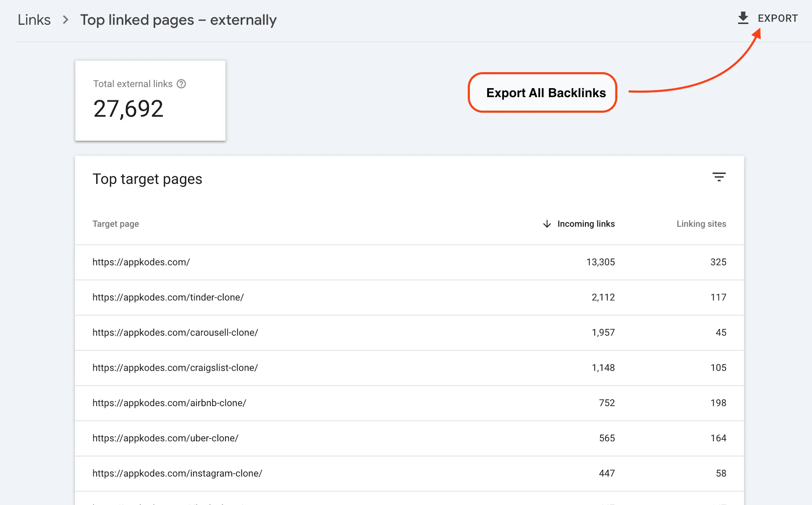Image resolution: width=812 pixels, height=505 pixels.
Task: Click the EXPORT download icon
Action: pos(743,18)
